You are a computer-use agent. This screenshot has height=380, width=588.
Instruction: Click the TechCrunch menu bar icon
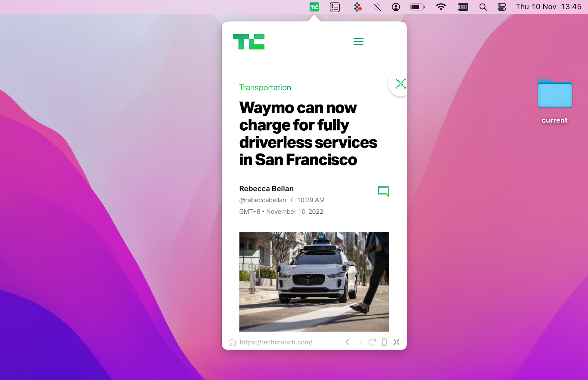[x=314, y=7]
